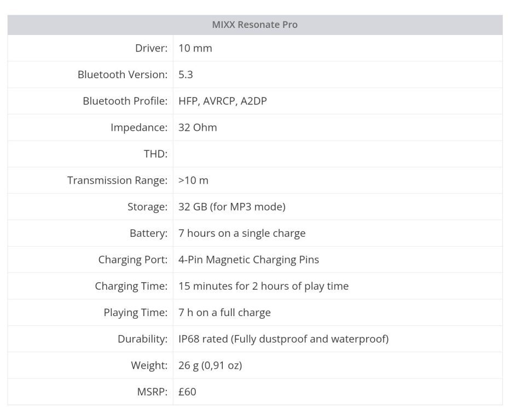Image resolution: width=527 pixels, height=420 pixels.
Task: Click the THD label cell
Action: [155, 154]
